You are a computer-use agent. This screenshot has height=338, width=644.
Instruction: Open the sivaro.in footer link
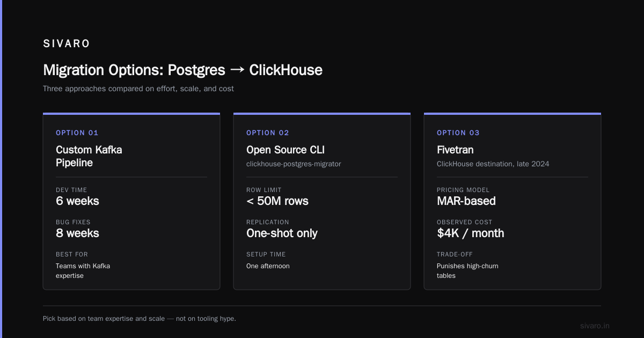[595, 326]
